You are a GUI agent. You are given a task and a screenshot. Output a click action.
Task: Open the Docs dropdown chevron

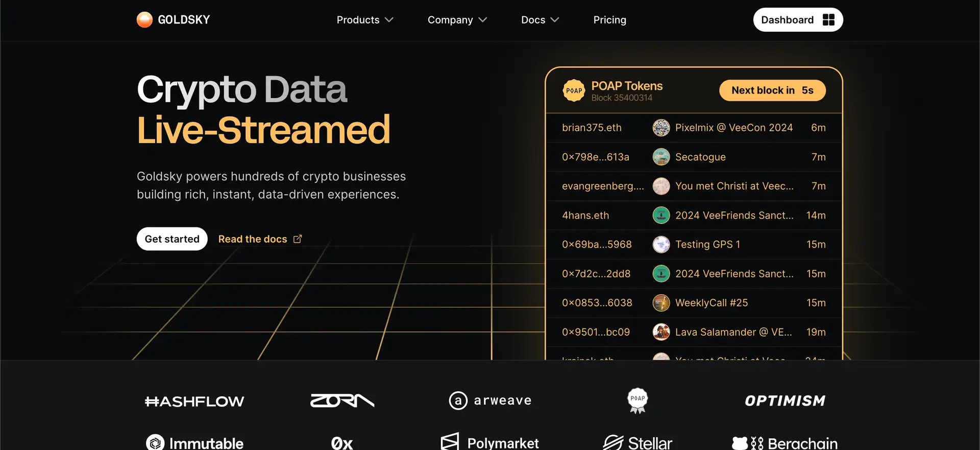(555, 20)
